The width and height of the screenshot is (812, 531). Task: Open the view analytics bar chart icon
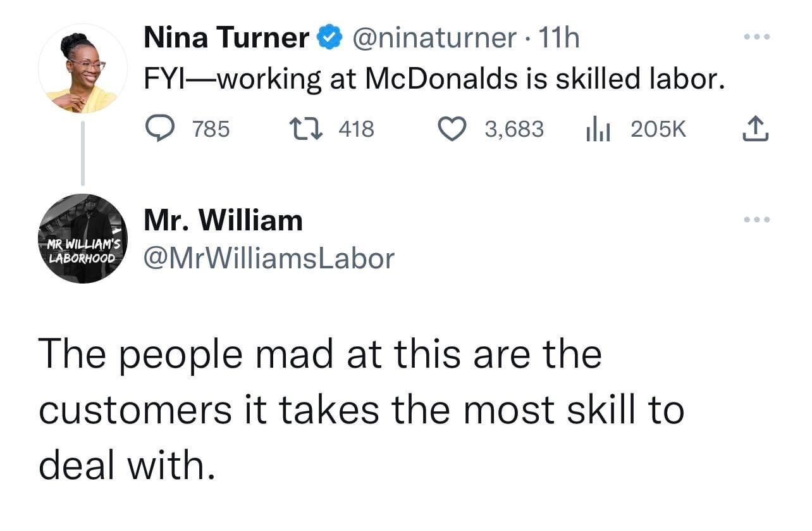(596, 129)
